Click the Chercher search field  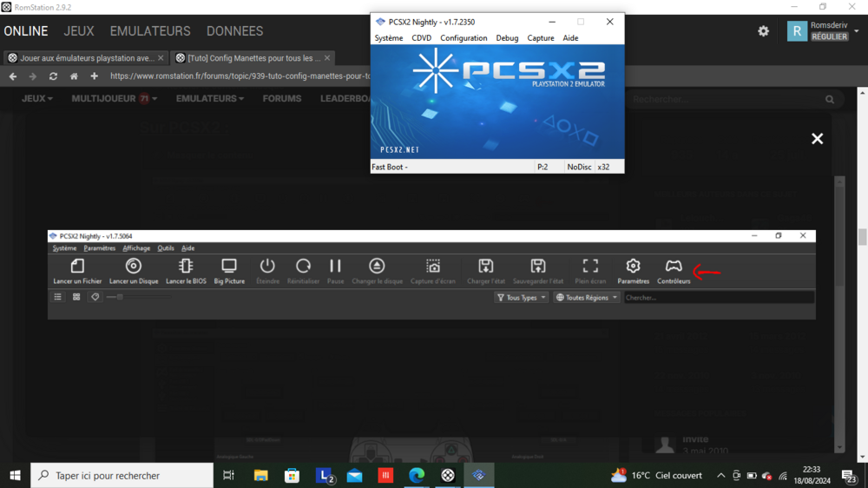(716, 297)
